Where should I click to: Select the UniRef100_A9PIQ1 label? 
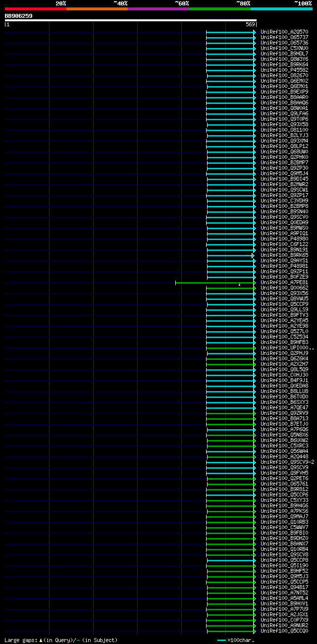[x=284, y=233]
